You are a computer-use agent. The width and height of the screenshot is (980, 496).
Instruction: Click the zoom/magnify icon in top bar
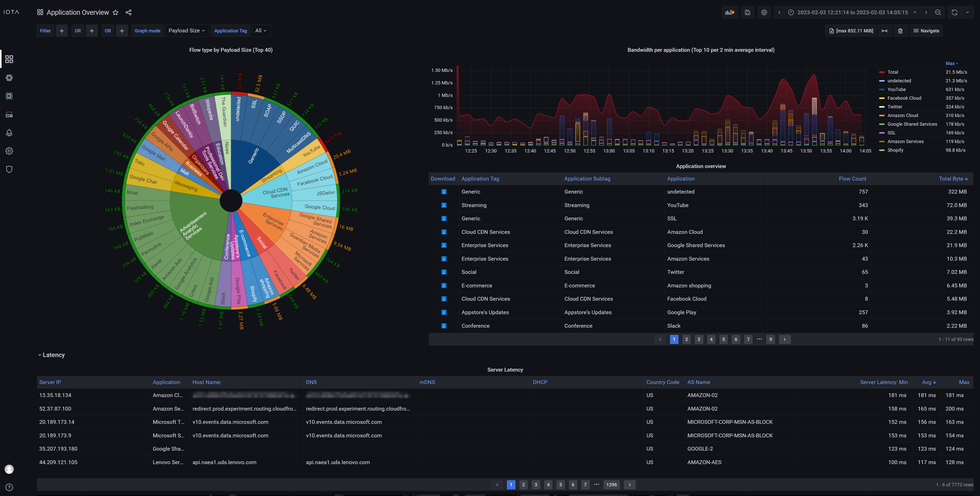click(x=938, y=12)
